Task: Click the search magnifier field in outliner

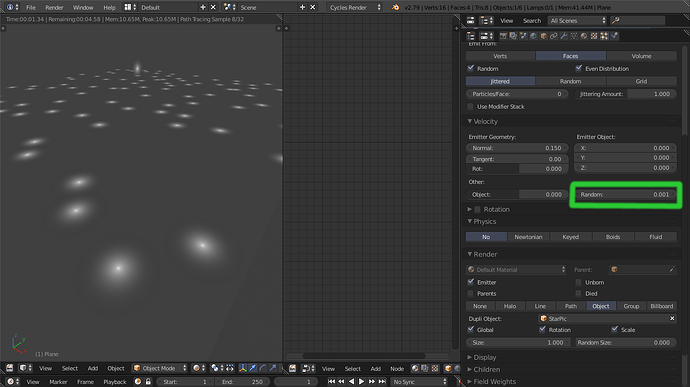Action: pyautogui.click(x=637, y=20)
